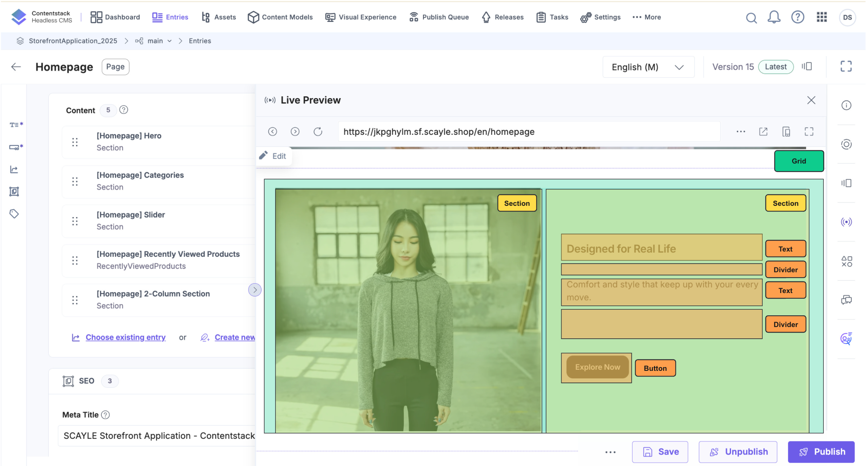Open the English (M) language dropdown
868x466 pixels.
pyautogui.click(x=648, y=67)
